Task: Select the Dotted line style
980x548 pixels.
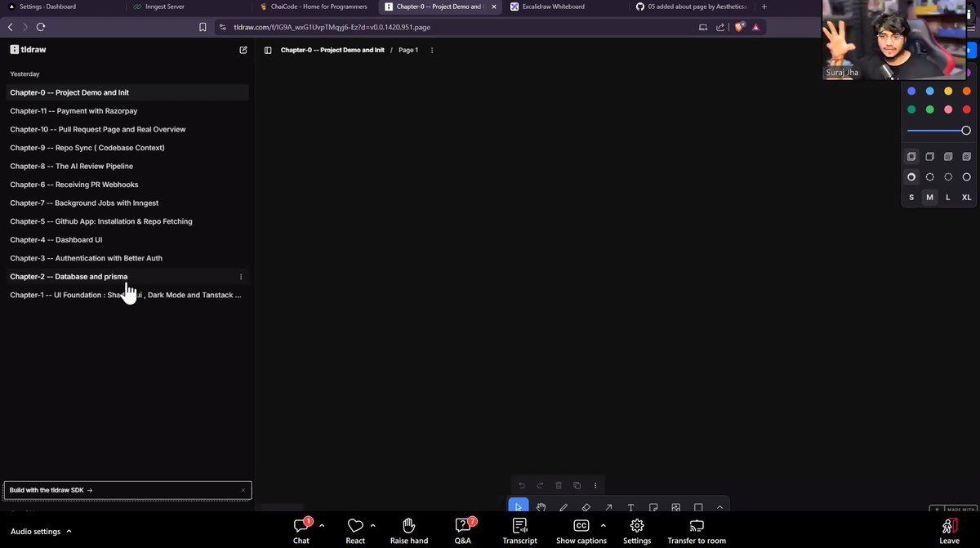Action: pos(948,176)
